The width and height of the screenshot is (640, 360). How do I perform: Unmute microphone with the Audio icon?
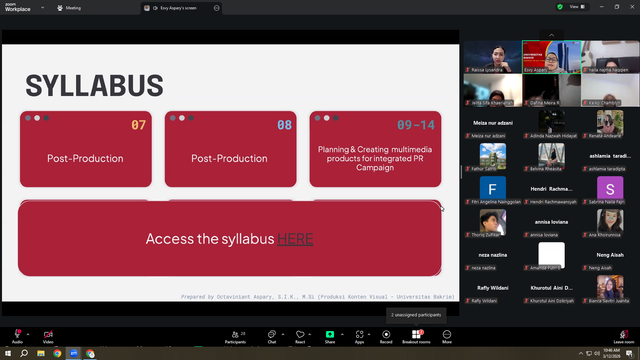(x=17, y=334)
